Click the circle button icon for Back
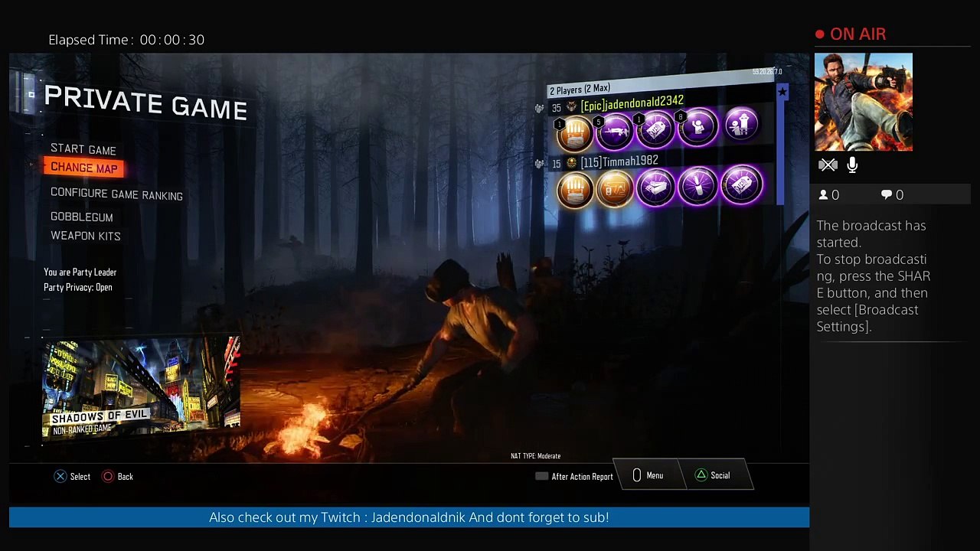Image resolution: width=980 pixels, height=551 pixels. 108,476
